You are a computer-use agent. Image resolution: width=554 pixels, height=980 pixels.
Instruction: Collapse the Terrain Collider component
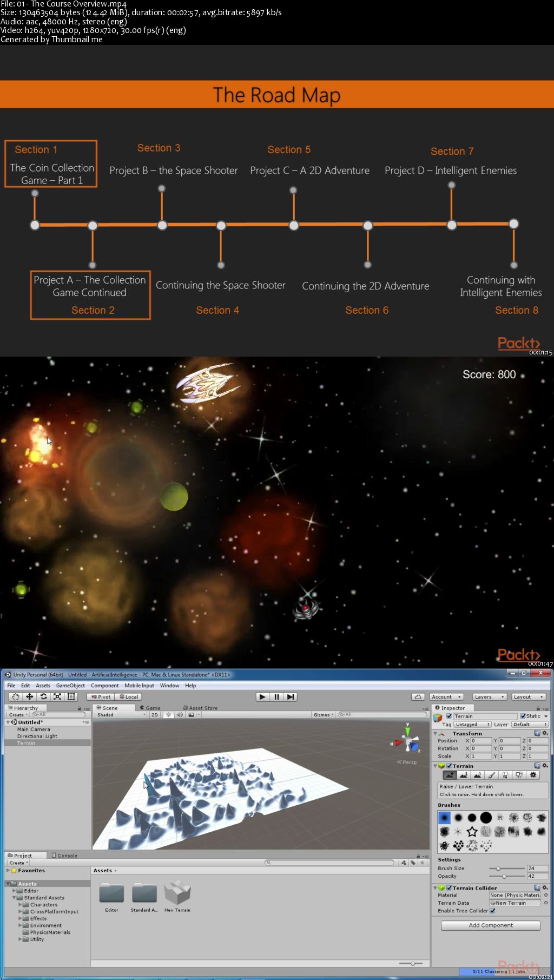click(x=435, y=887)
